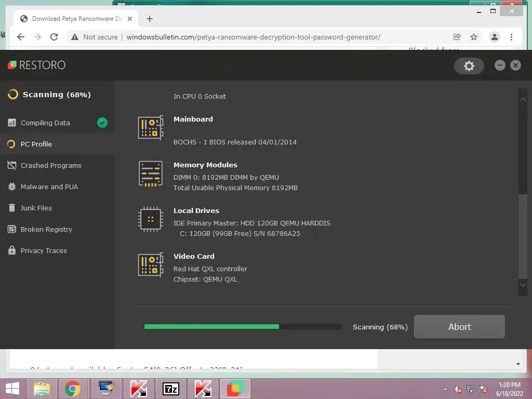Image resolution: width=532 pixels, height=399 pixels.
Task: Click 'DIMM 0: 8192MB DIMM by QEMU'
Action: 226,178
